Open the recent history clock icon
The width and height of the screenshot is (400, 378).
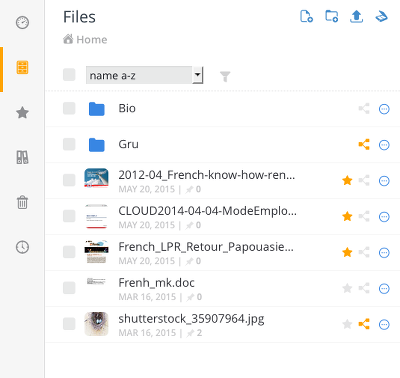click(x=22, y=247)
